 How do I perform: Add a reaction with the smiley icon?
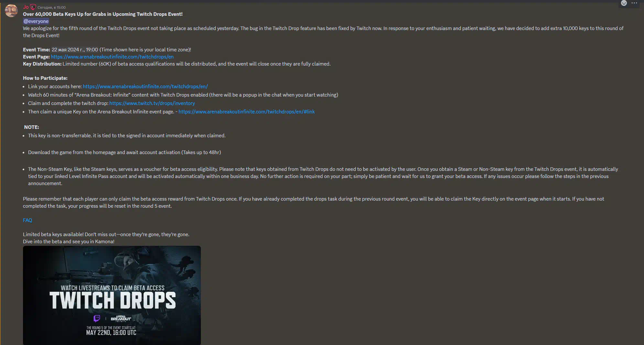[x=624, y=3]
